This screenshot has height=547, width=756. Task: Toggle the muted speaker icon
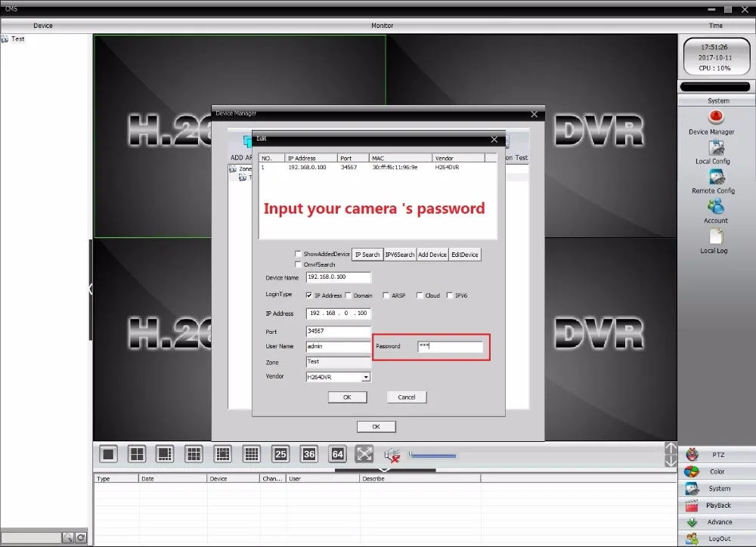click(392, 455)
